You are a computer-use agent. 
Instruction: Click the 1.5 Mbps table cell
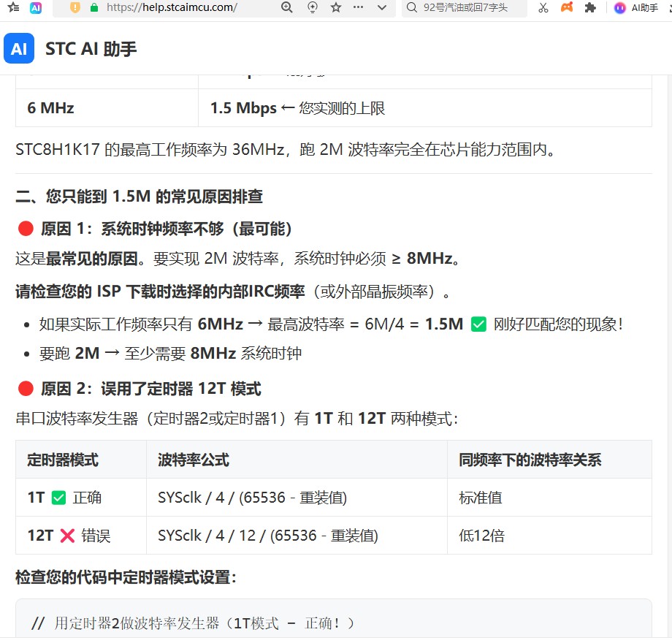(424, 108)
